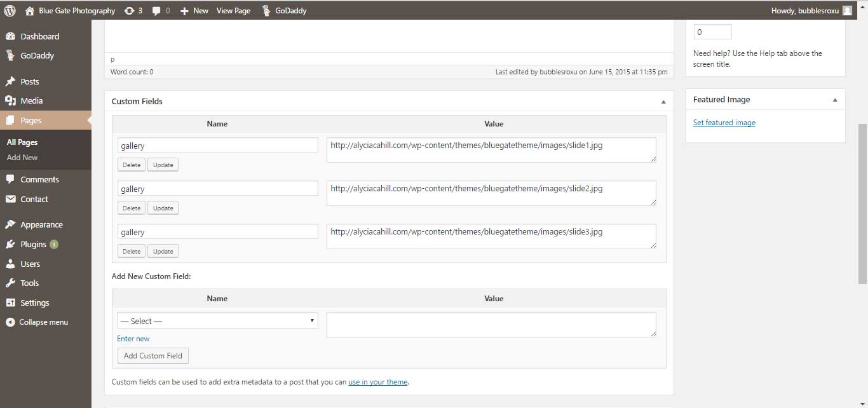Screen dimensions: 868x408
Task: Click the GoDaddy icon in top bar
Action: [268, 10]
